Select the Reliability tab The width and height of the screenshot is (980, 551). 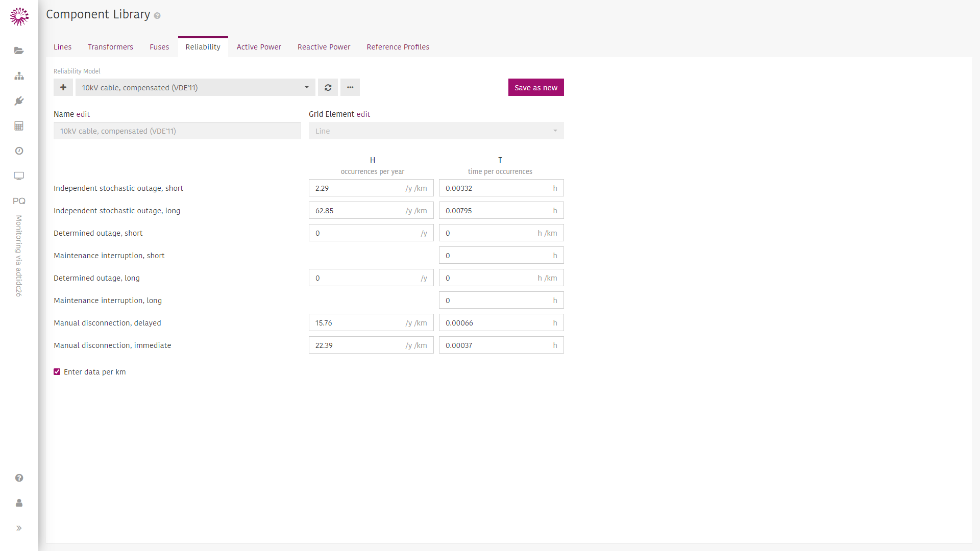tap(203, 47)
